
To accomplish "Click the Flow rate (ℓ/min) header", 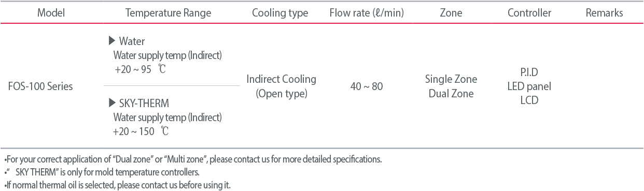I will [x=367, y=13].
